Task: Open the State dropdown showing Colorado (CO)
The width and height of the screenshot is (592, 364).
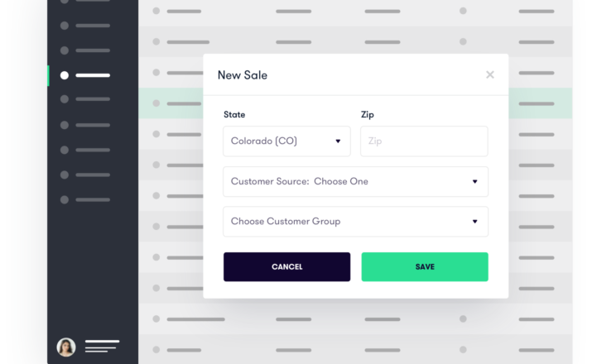Action: coord(286,141)
